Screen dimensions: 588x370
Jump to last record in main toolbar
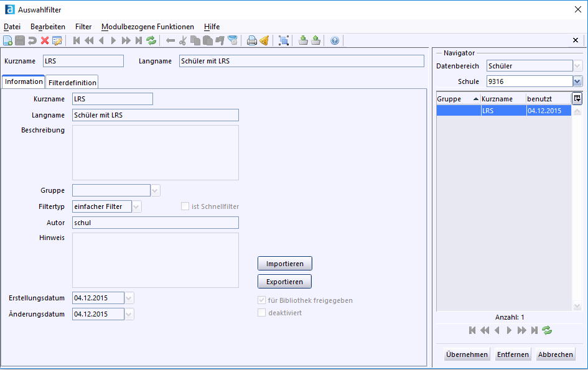pyautogui.click(x=139, y=40)
